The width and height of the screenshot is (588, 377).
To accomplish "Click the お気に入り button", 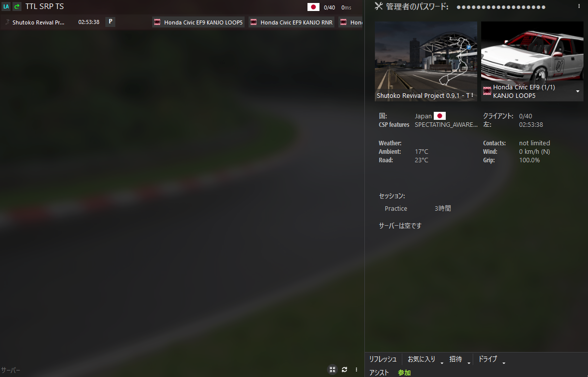I will click(421, 359).
